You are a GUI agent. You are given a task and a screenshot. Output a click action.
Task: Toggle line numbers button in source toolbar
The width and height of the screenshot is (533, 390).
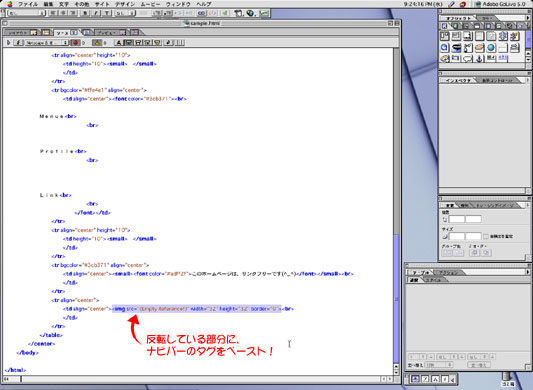click(x=180, y=43)
